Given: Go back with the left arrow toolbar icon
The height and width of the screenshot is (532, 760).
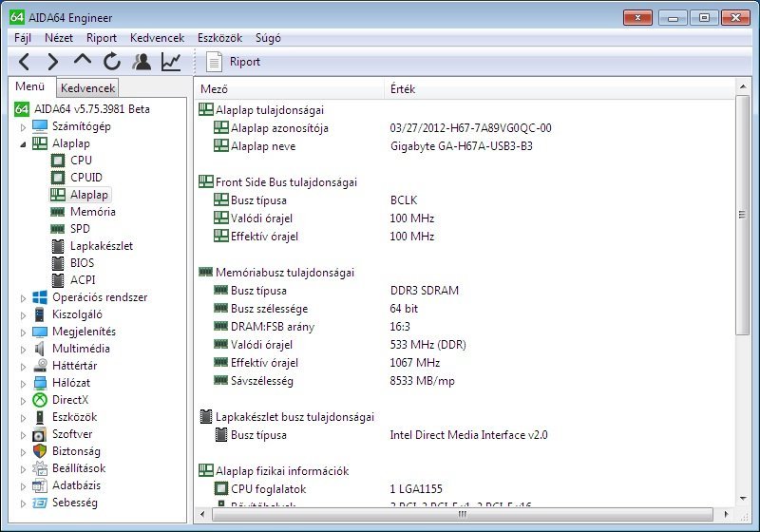Looking at the screenshot, I should (x=24, y=62).
